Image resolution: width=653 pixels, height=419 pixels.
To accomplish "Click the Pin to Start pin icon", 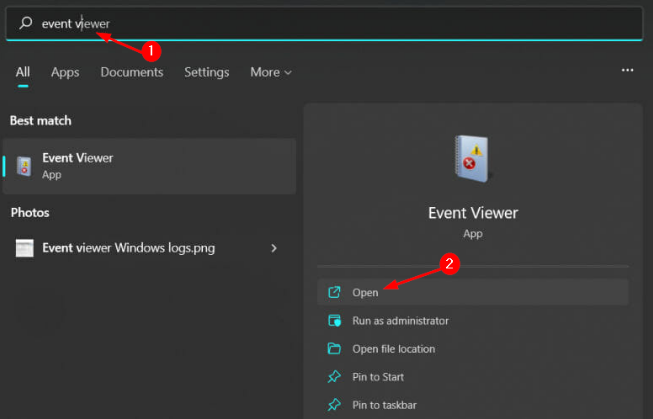I will (334, 377).
